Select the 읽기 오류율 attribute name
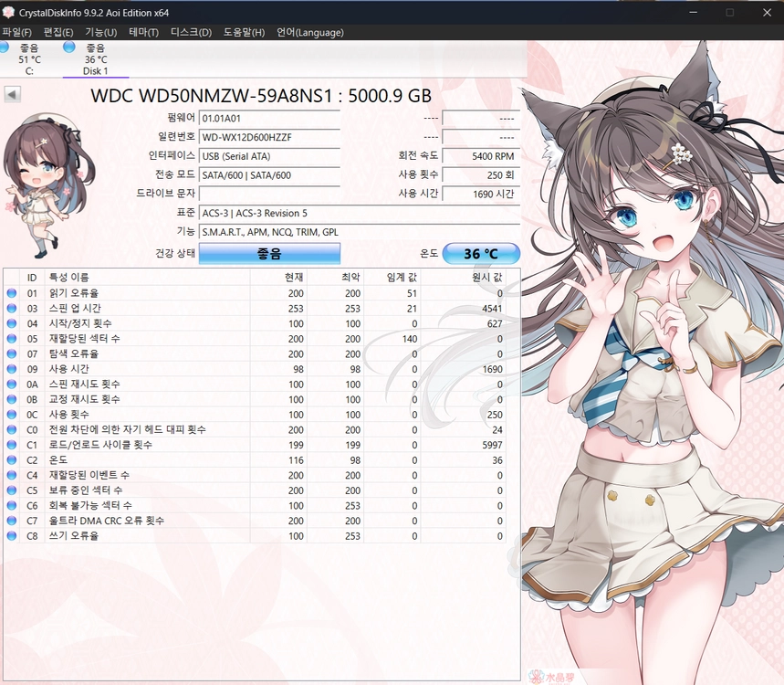784x685 pixels. pos(74,293)
